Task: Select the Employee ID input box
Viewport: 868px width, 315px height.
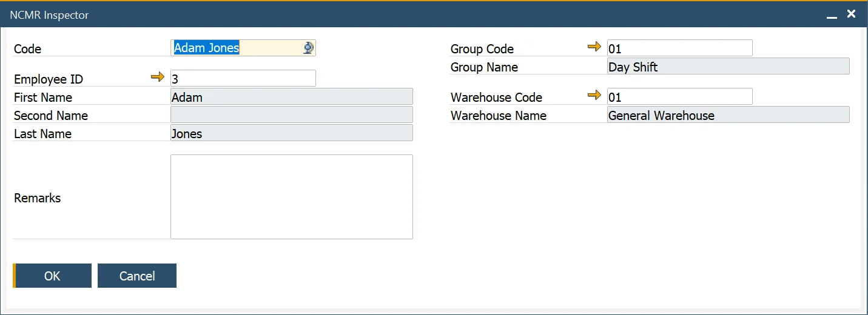Action: pos(243,79)
